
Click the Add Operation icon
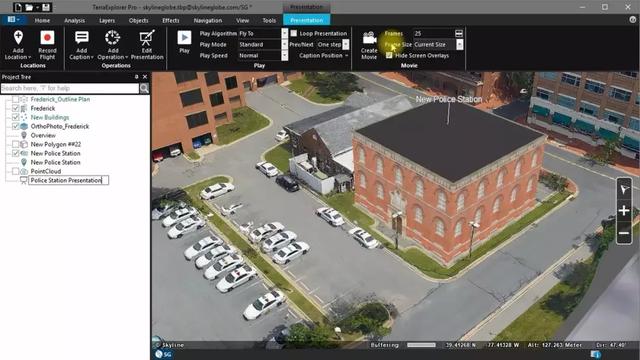tap(112, 38)
